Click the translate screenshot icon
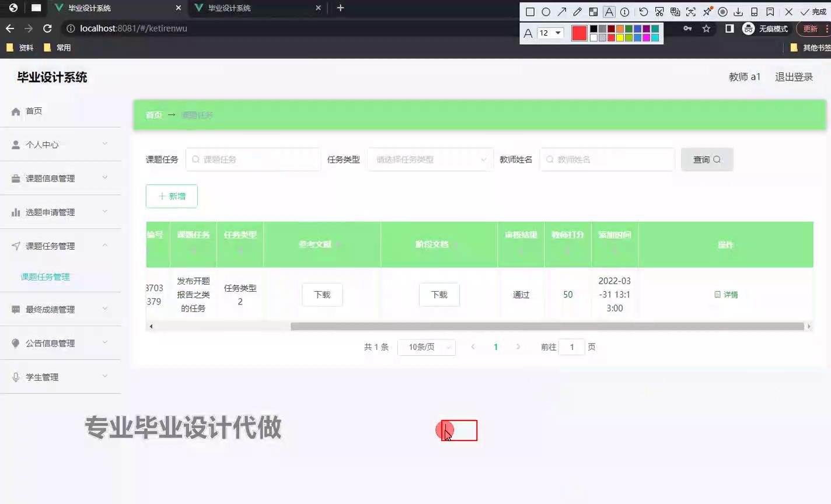The image size is (831, 504). 675,12
